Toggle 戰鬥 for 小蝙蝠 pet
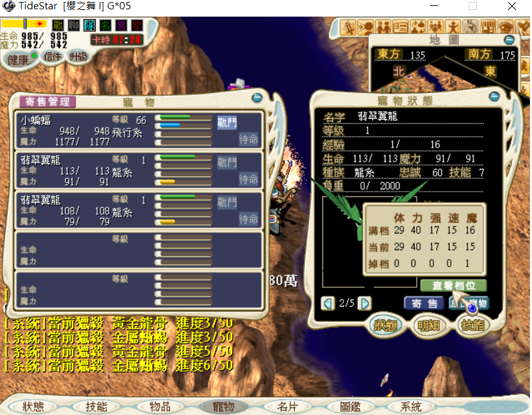Viewport: 532px width, 415px height. coord(227,122)
